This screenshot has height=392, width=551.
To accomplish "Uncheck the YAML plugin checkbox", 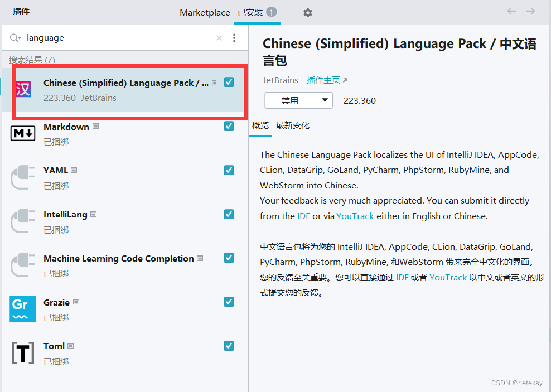I will tap(229, 170).
